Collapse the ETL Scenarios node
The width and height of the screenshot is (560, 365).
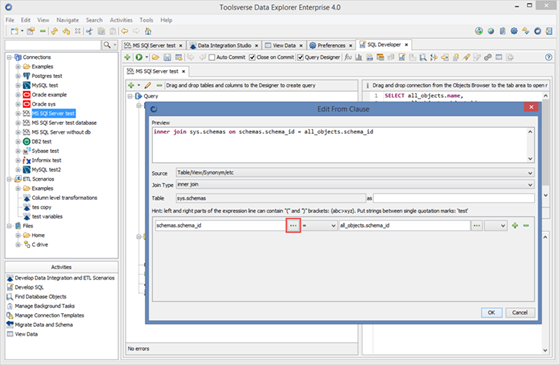(9, 179)
